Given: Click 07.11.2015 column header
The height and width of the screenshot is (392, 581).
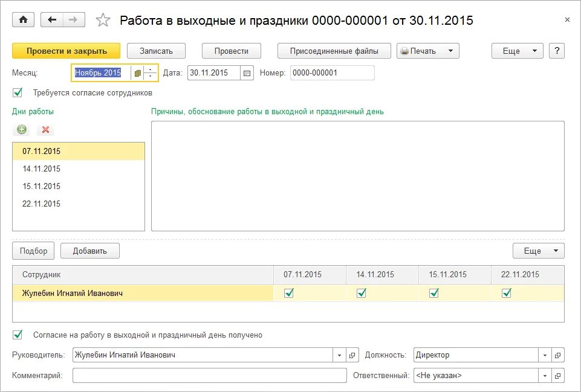Looking at the screenshot, I should click(x=310, y=275).
